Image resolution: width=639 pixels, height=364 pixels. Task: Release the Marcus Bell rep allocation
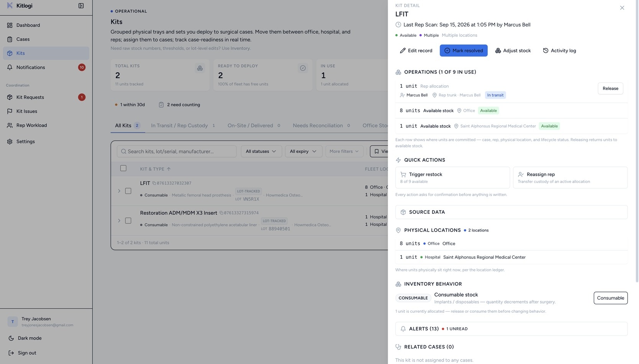pos(610,88)
